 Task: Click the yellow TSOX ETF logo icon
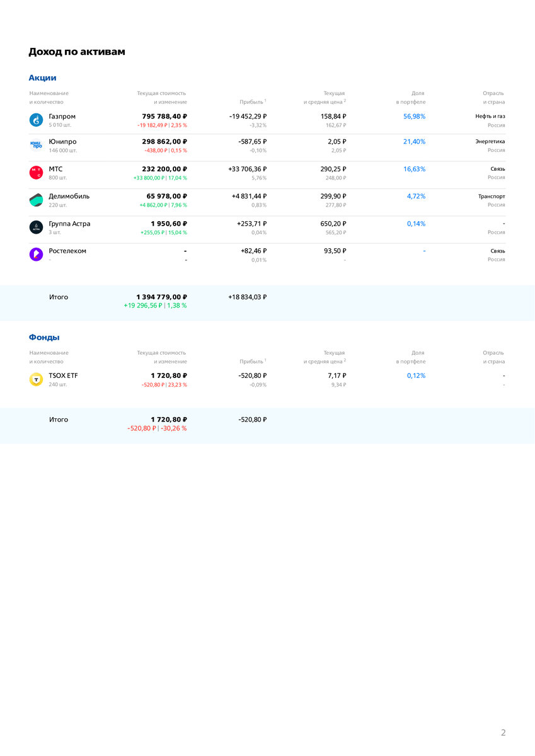[x=36, y=379]
